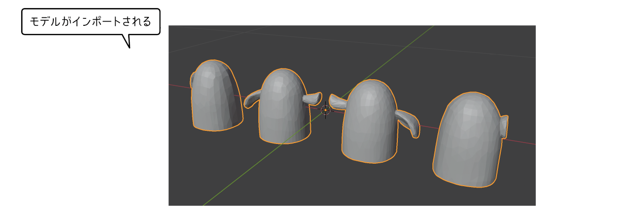Click the モデルがインポートされる callout text

click(x=91, y=22)
